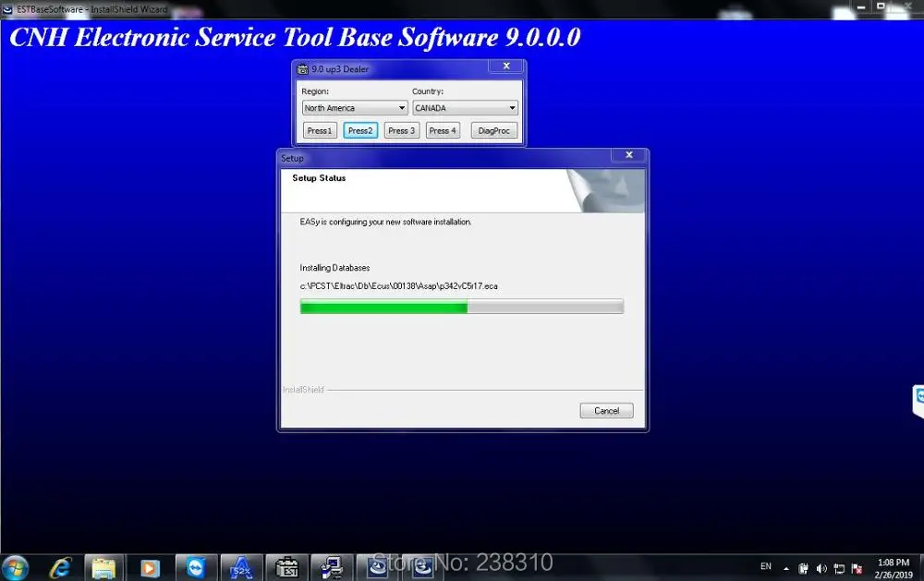
Task: Click the 9.0 up3 Dealer title icon
Action: coord(302,69)
